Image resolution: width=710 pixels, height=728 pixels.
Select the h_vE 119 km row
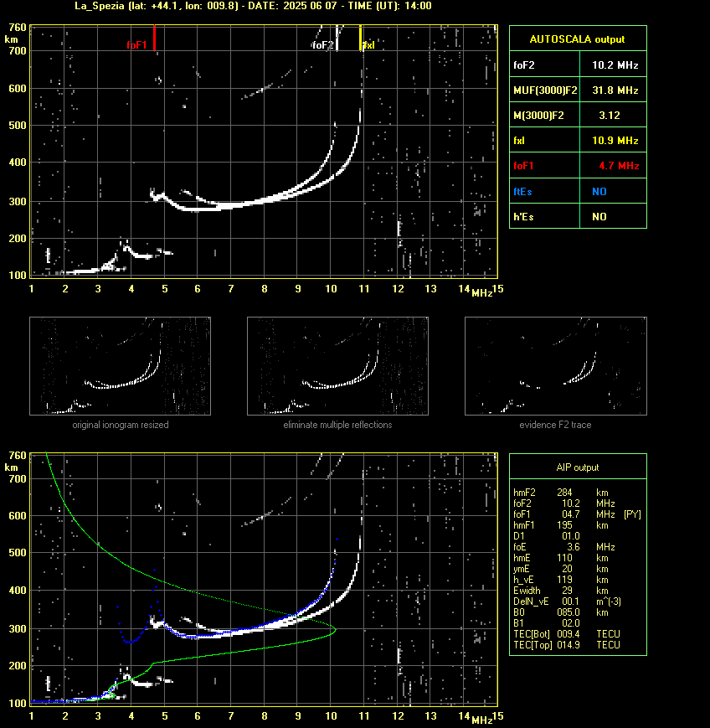561,580
